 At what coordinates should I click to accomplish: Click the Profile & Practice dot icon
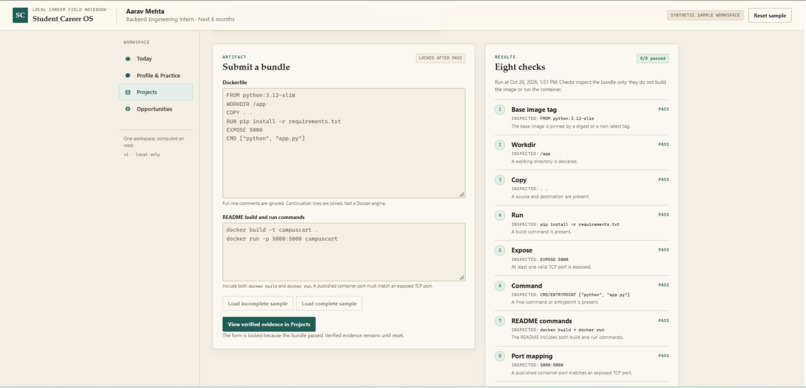pos(128,76)
